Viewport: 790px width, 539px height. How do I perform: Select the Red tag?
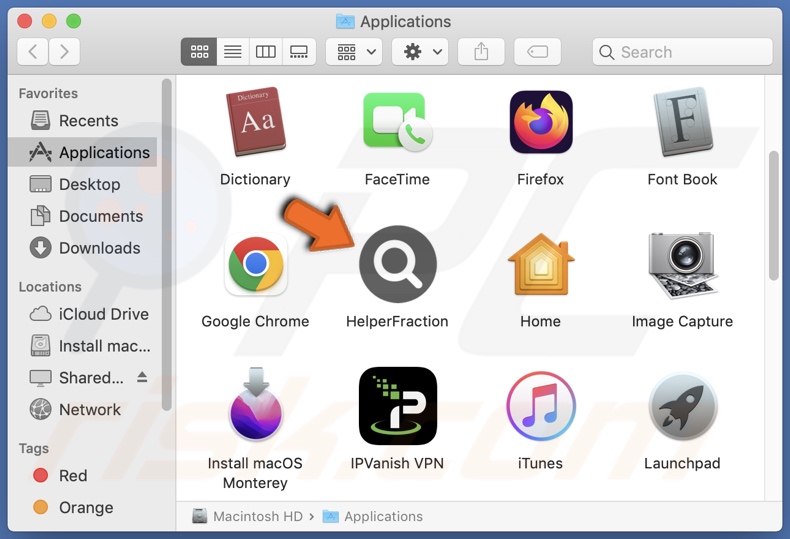click(x=83, y=475)
